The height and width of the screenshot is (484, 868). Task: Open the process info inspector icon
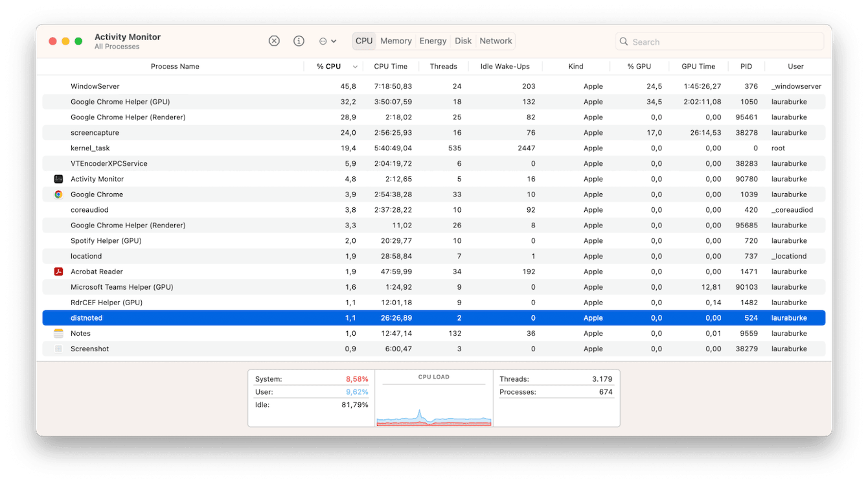coord(299,40)
